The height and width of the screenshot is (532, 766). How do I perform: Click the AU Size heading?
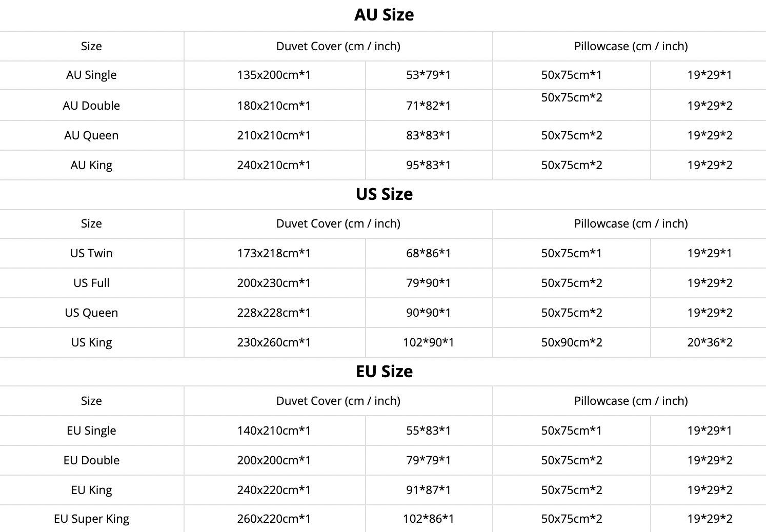(x=384, y=15)
